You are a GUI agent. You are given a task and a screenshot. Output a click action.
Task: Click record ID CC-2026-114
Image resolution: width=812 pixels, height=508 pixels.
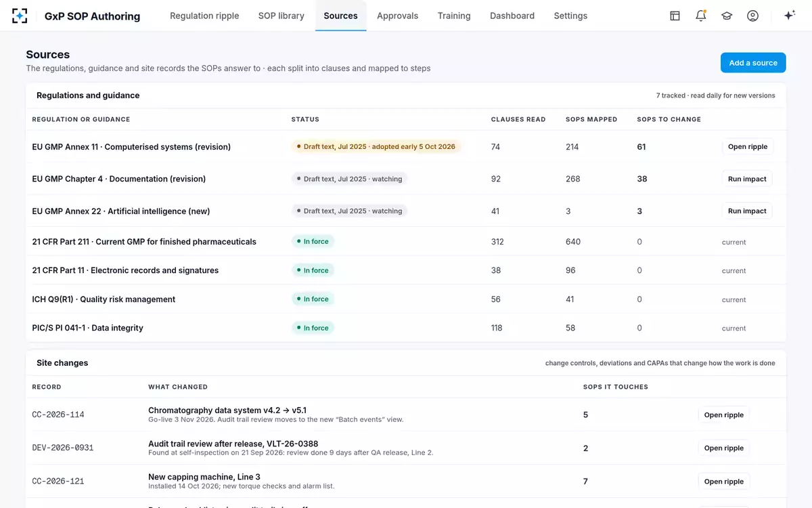(x=58, y=415)
